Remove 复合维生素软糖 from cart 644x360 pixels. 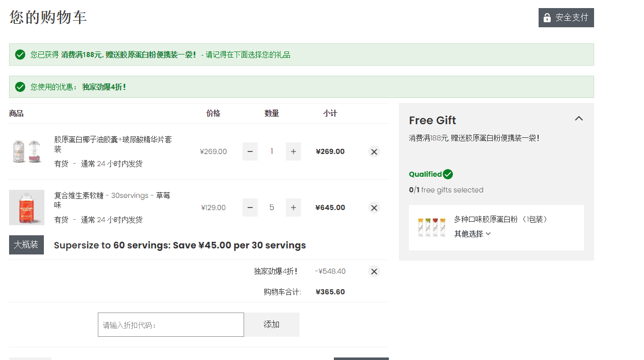coord(374,208)
